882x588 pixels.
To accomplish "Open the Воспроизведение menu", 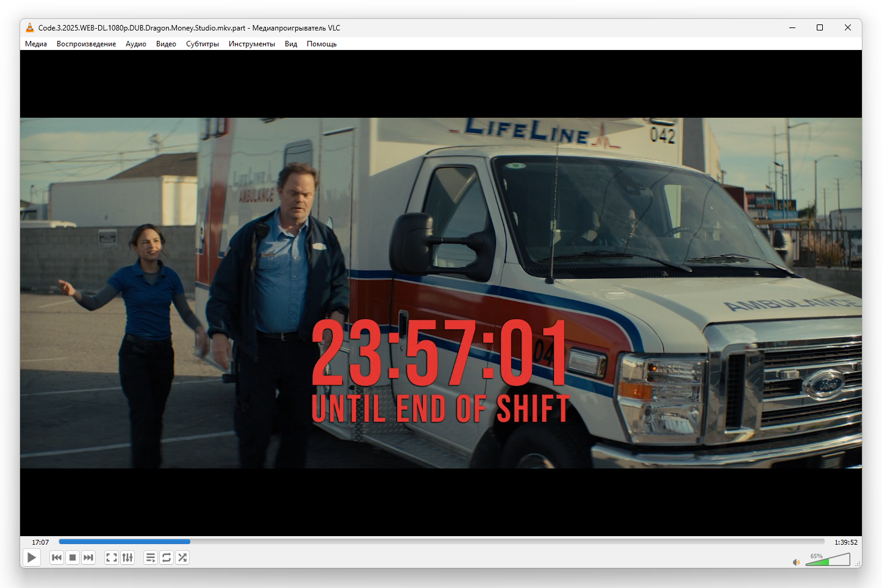I will click(x=86, y=44).
